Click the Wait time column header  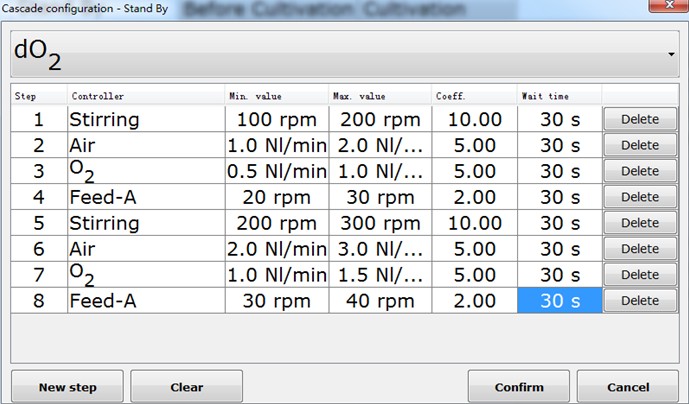click(x=559, y=95)
